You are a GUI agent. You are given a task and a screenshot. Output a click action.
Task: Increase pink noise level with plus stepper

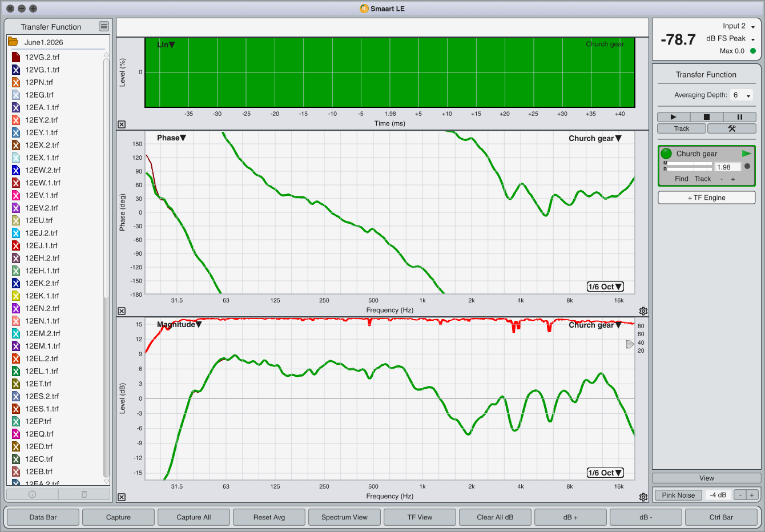click(752, 495)
